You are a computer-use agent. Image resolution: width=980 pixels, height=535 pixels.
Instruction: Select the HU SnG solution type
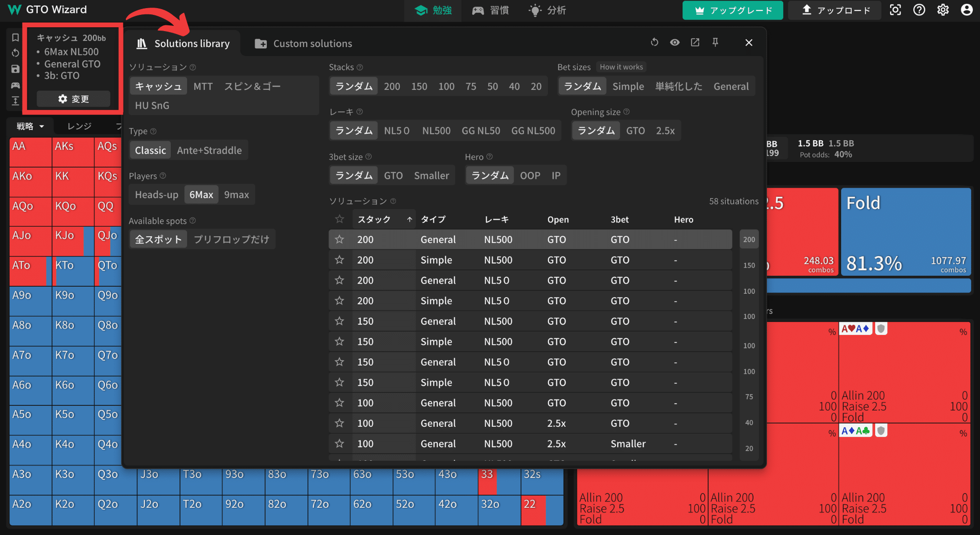point(152,105)
